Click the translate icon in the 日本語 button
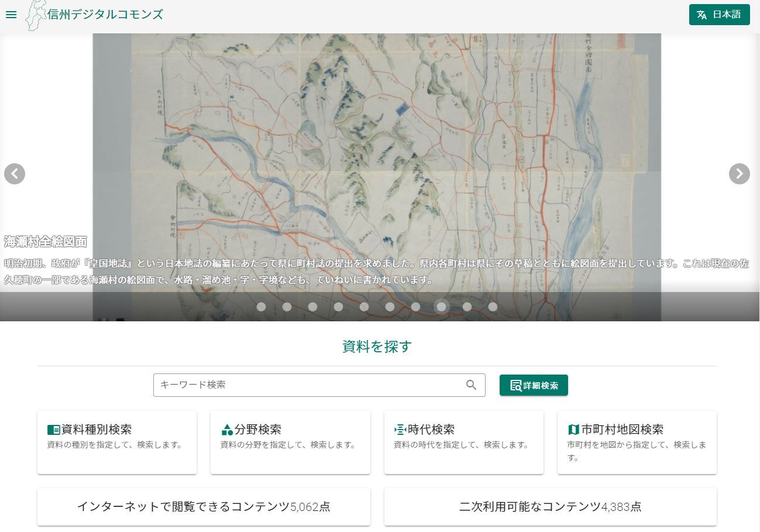The image size is (760, 532). 701,15
